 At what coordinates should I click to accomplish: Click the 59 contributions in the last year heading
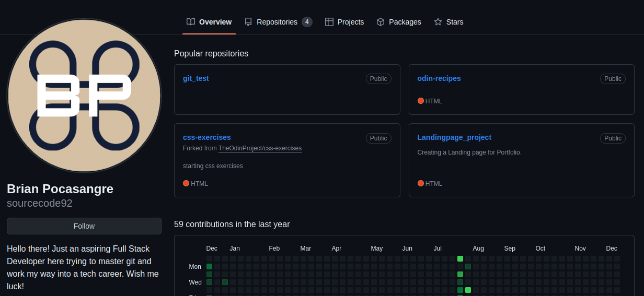(x=232, y=224)
